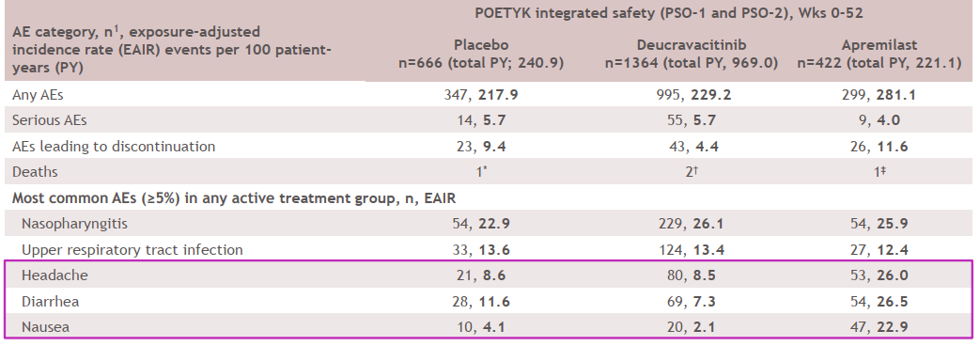980x346 pixels.
Task: Click the Serious AEs row label
Action: (x=50, y=120)
